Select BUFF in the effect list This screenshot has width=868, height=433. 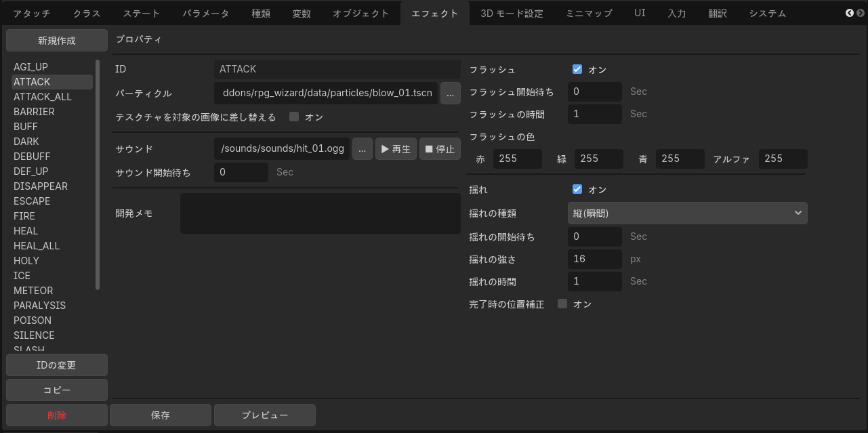click(51, 127)
